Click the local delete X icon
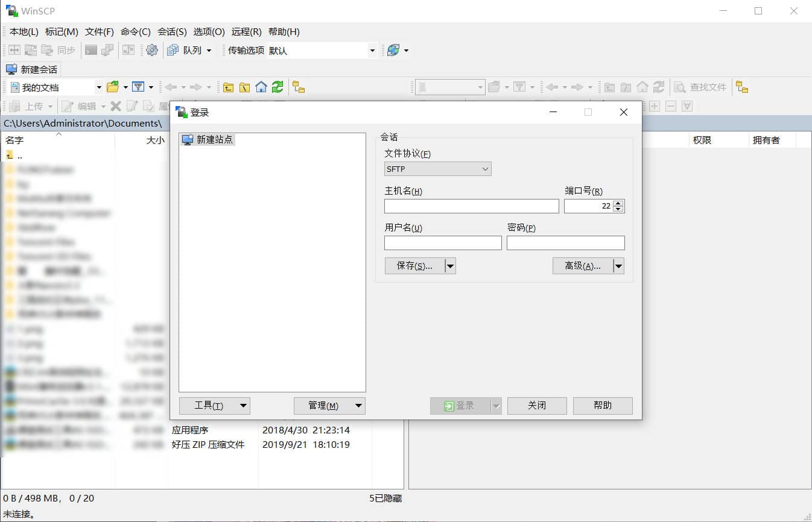 [116, 106]
